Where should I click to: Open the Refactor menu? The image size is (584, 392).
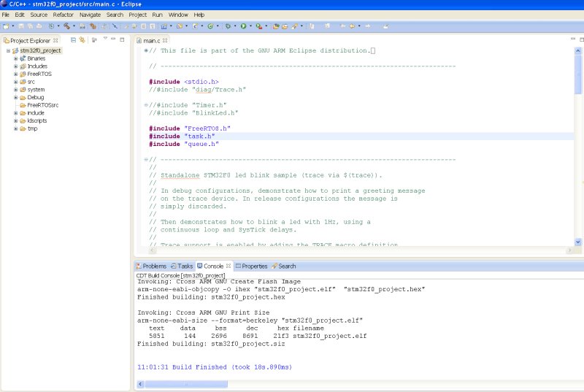pyautogui.click(x=63, y=15)
